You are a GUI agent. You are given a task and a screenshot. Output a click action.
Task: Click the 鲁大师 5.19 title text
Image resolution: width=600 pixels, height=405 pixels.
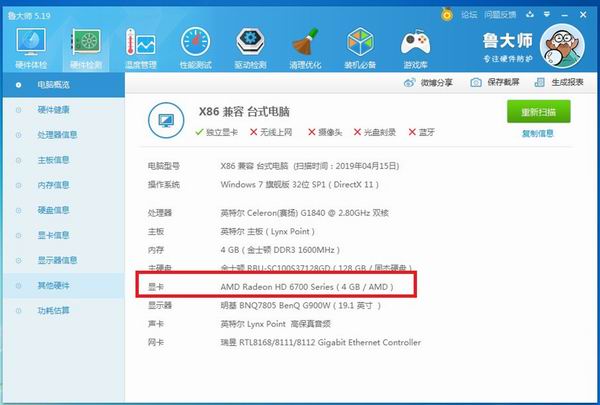[x=29, y=16]
